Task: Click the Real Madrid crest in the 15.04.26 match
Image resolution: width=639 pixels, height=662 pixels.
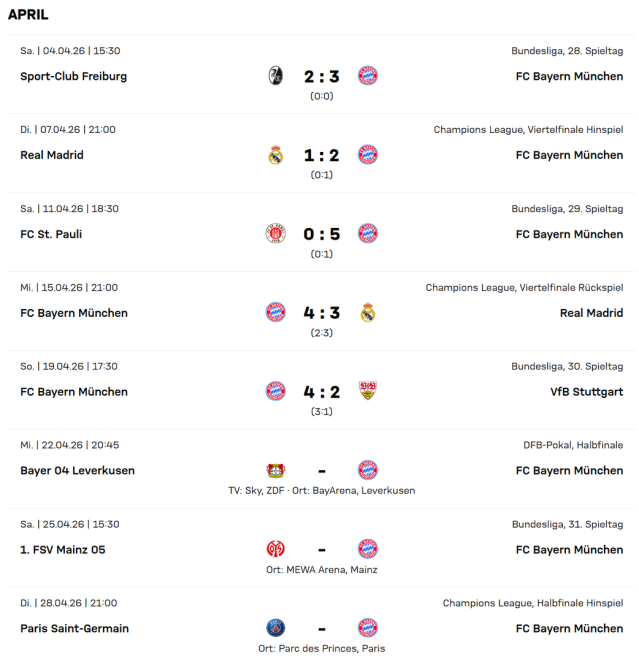Action: [x=367, y=313]
